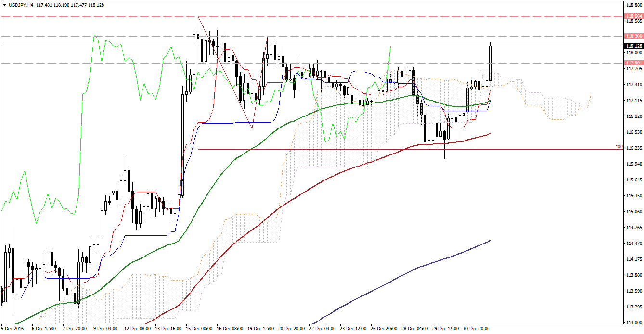Screen dimensions: 644x334
Task: Click the 115.060 price axis label
Action: coord(634,212)
